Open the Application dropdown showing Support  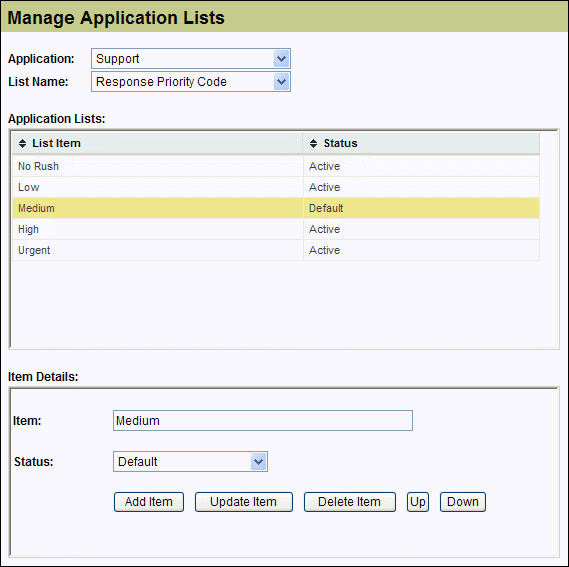191,58
